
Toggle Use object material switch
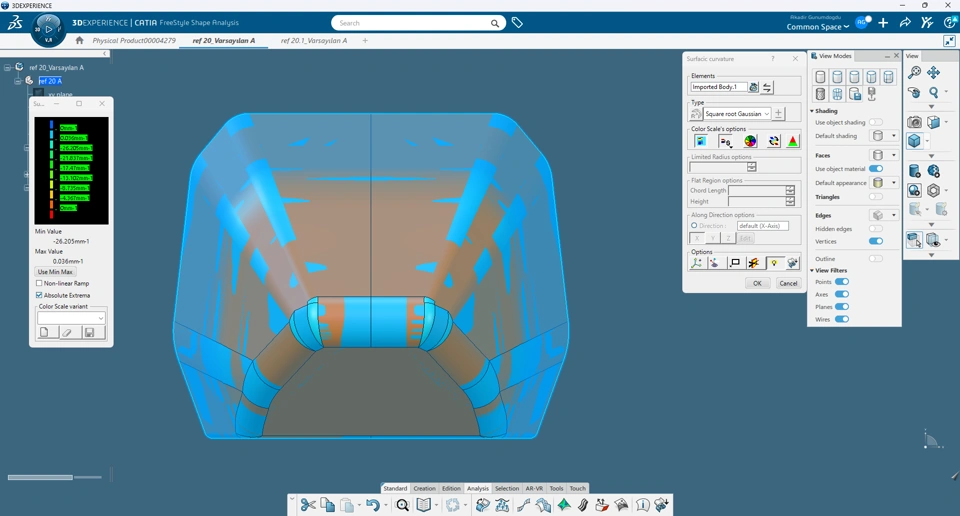tap(876, 169)
